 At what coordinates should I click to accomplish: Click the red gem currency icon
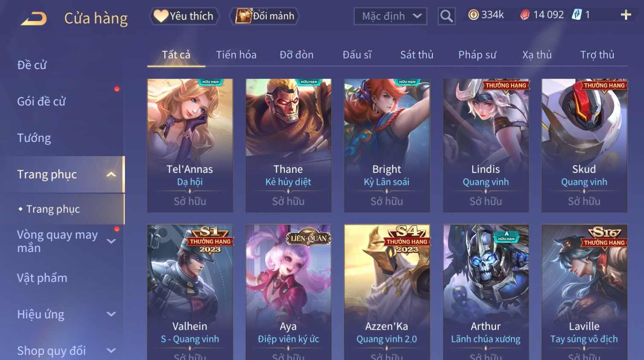pos(525,15)
